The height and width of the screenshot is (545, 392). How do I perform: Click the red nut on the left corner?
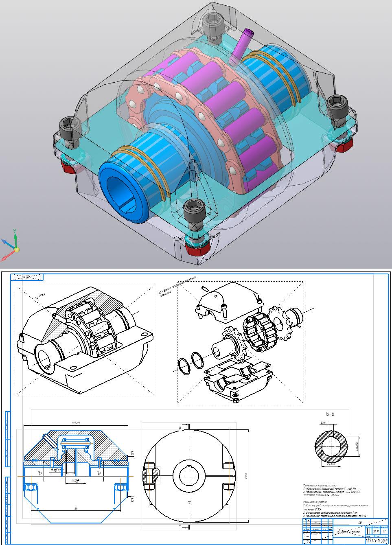[x=70, y=166]
